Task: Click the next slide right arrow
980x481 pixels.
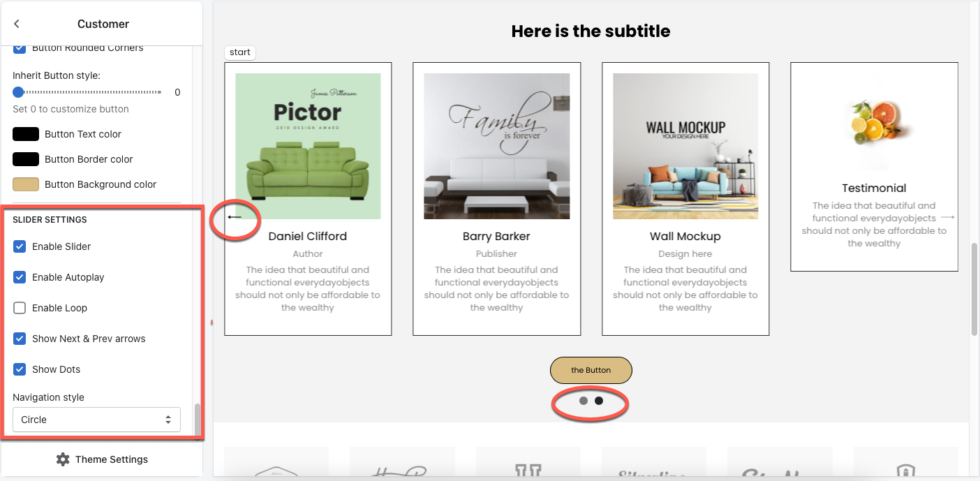Action: point(947,217)
